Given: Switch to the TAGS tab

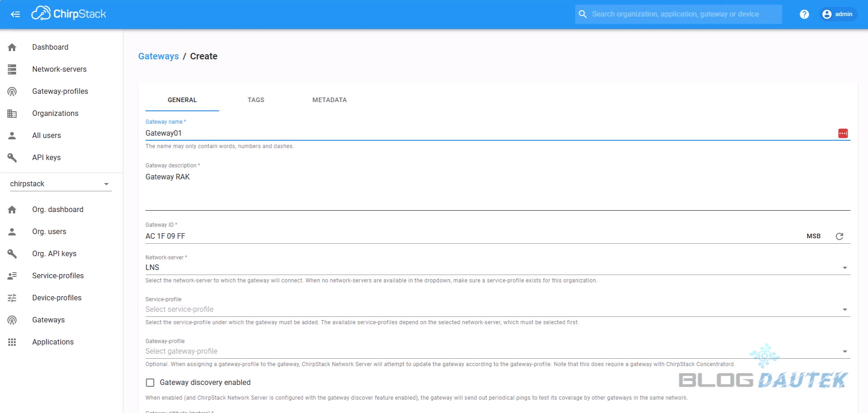Looking at the screenshot, I should click(x=256, y=100).
